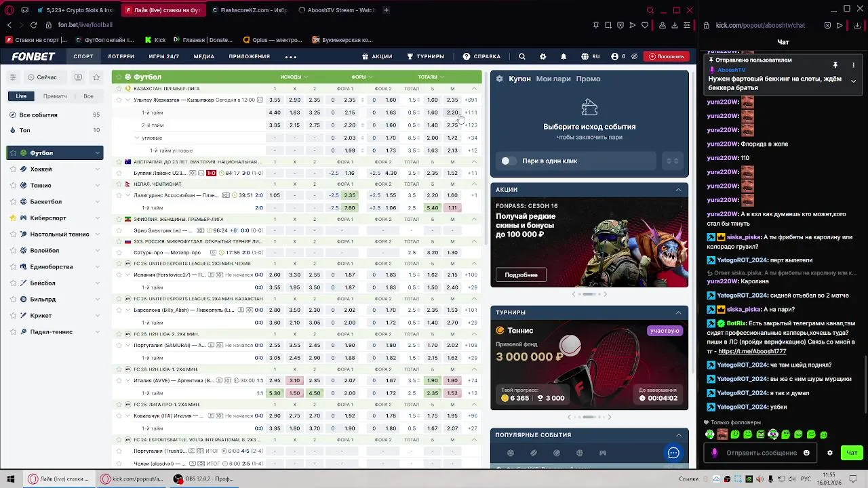This screenshot has height=488, width=868.
Task: Open the Лотереи menu
Action: (x=121, y=56)
